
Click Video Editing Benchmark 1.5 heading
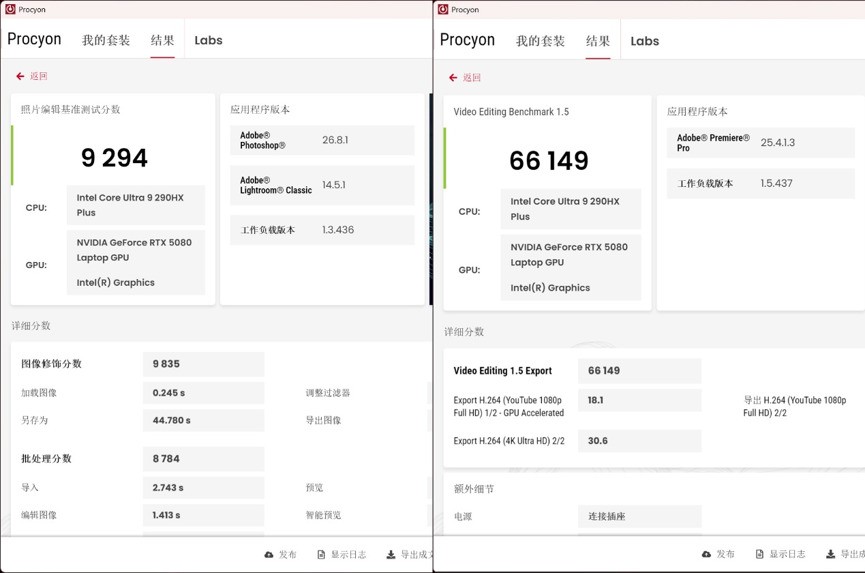click(511, 112)
